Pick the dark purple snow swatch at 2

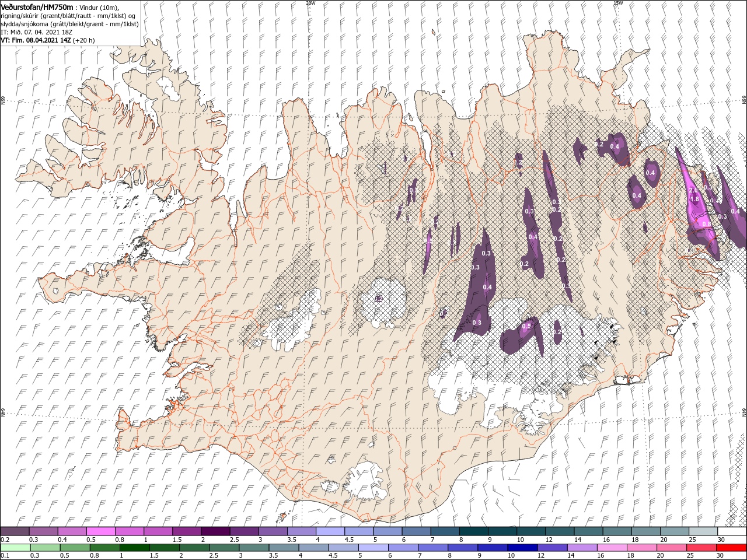tap(215, 531)
